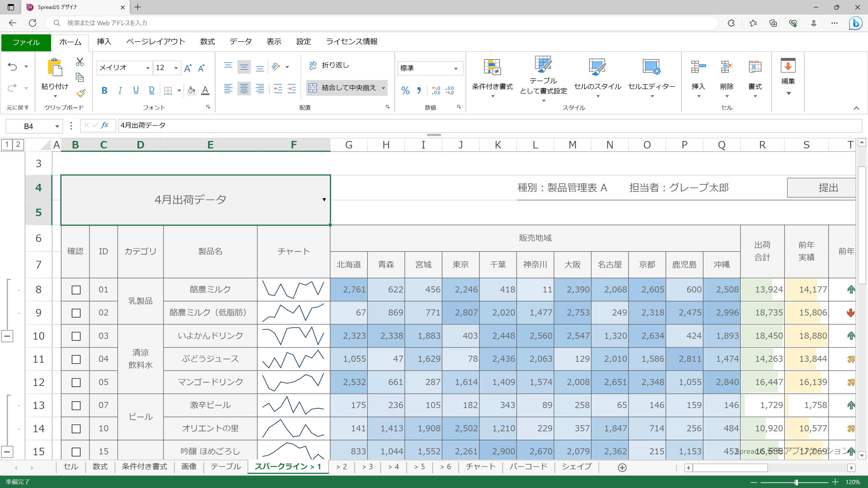Viewport: 868px width, 488px height.
Task: Open the B4 name box dropdown
Action: pos(57,127)
